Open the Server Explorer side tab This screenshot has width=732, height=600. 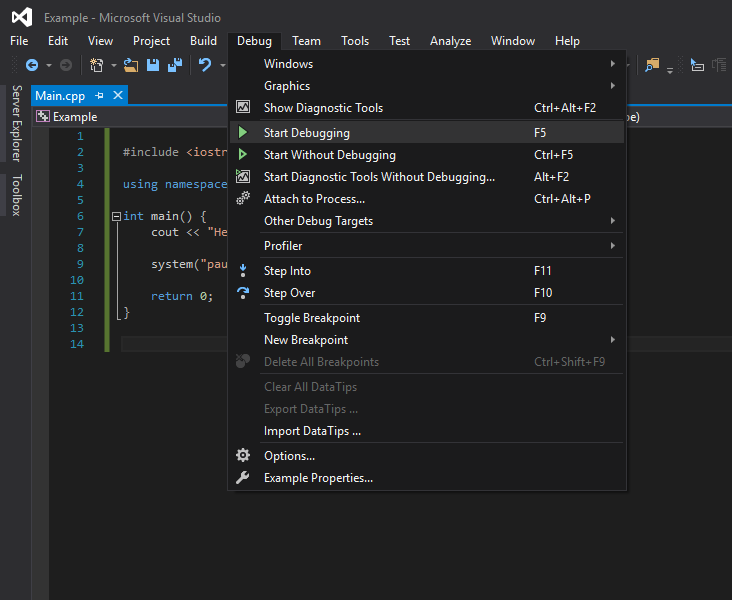pos(16,123)
